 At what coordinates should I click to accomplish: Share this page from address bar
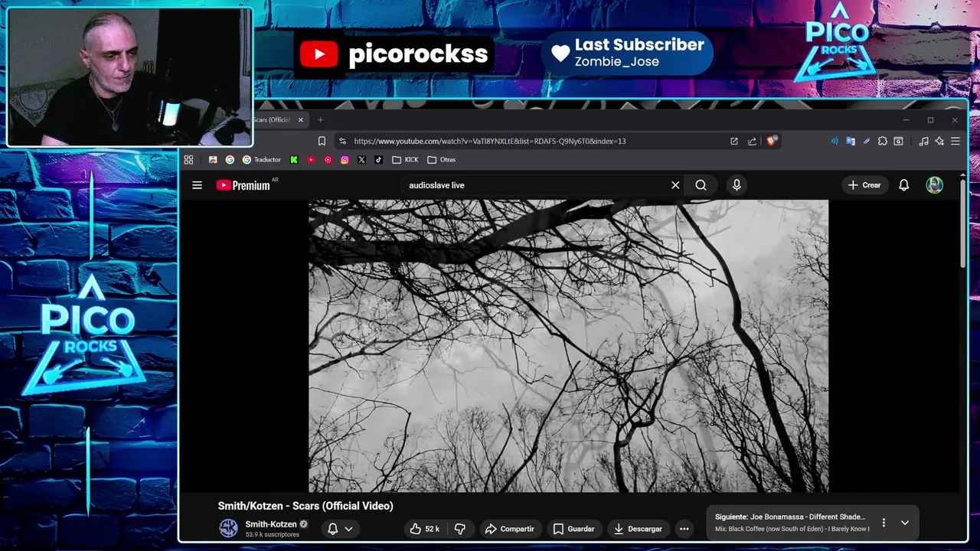[x=752, y=141]
